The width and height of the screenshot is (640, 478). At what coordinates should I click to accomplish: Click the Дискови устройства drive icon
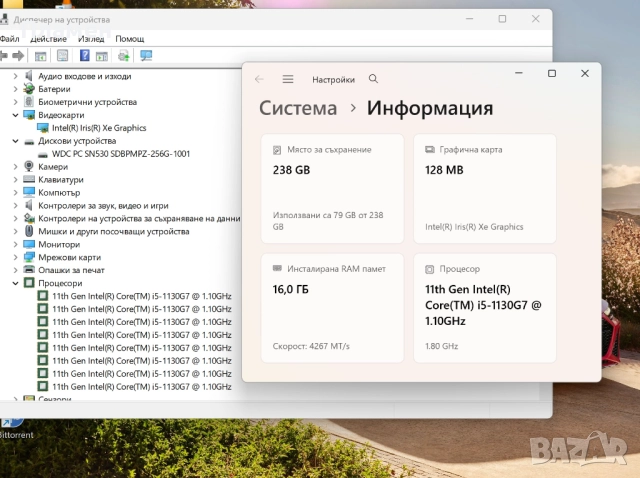tap(29, 141)
